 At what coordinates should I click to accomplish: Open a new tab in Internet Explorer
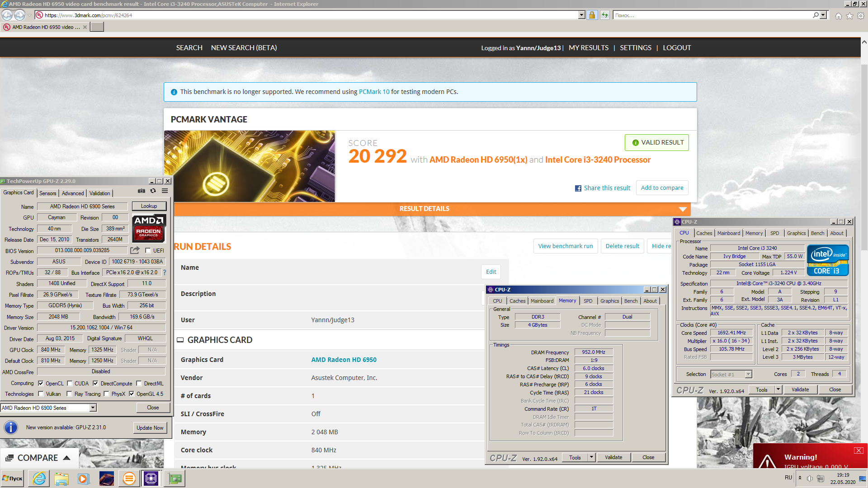click(97, 27)
